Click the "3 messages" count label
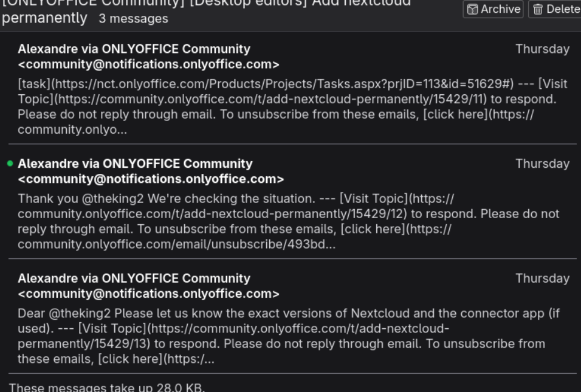 tap(133, 19)
